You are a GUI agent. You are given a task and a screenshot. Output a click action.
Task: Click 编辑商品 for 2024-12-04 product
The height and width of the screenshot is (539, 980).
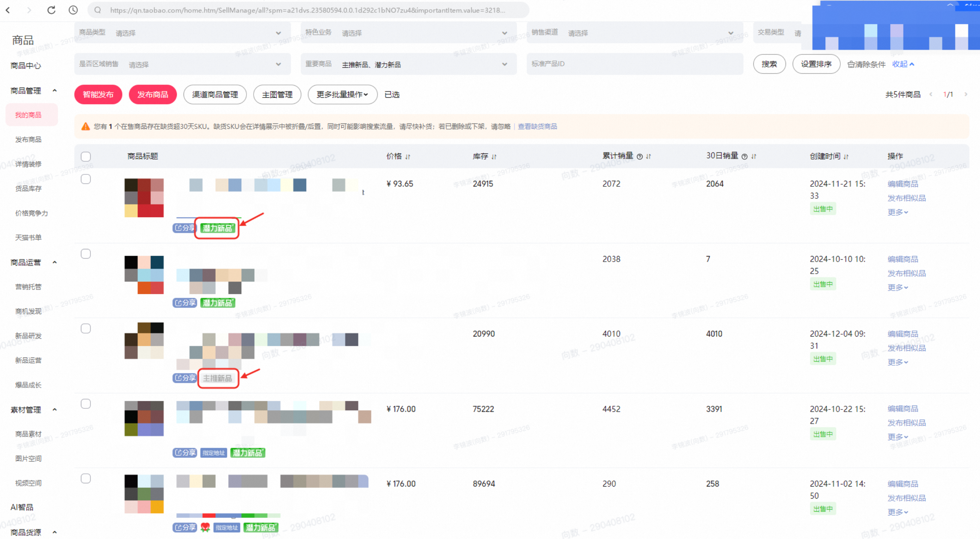[903, 334]
